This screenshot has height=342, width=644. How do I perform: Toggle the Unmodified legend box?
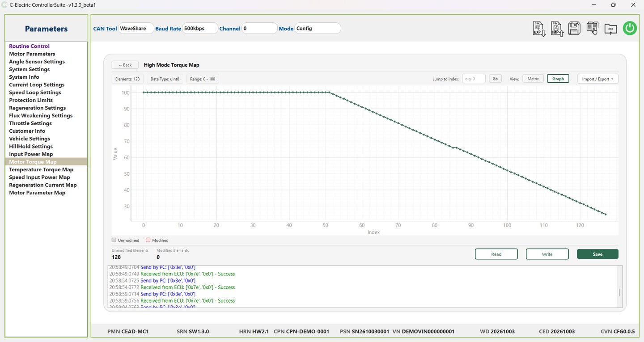coord(114,240)
